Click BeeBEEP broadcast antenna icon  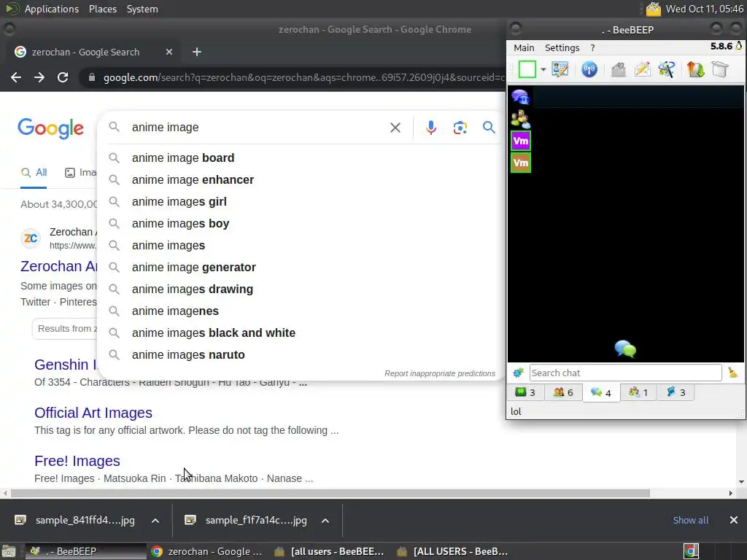coord(589,69)
